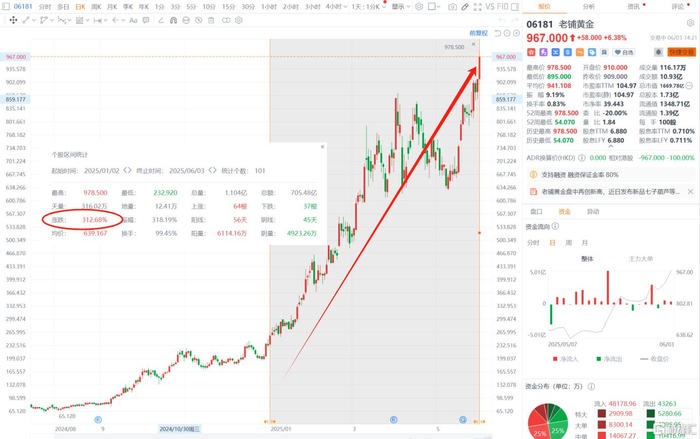Viewport: 700px width, 439px height.
Task: Click the range end handle at chart bottom
Action: [480, 421]
